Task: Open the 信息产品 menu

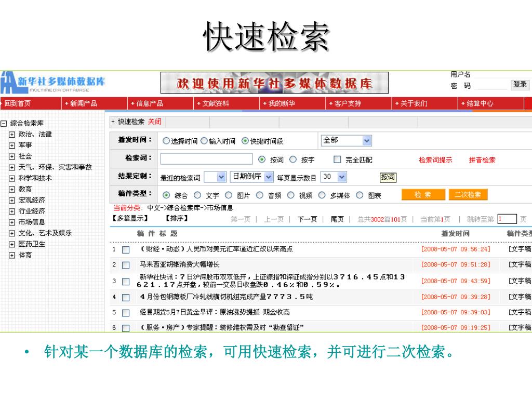Action: [150, 103]
